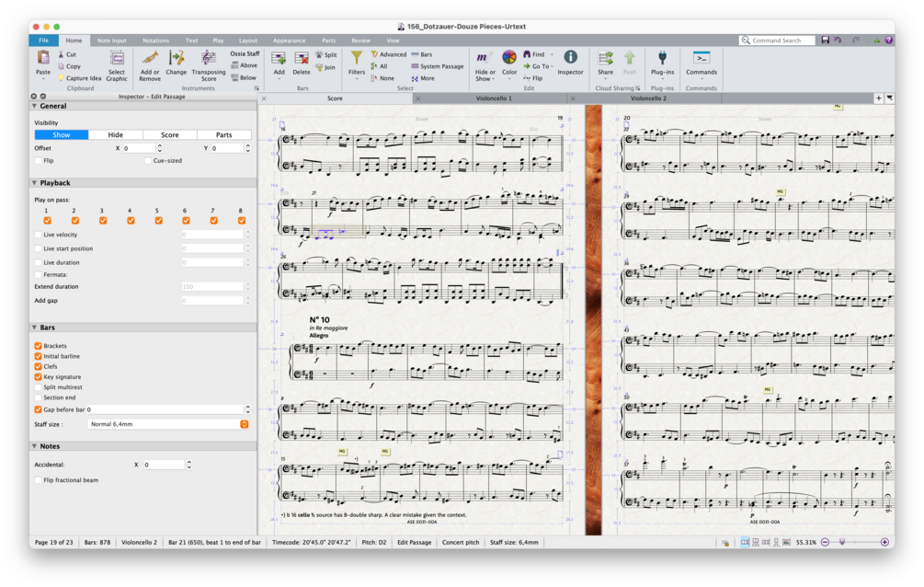Click the Add or Remove instruments icon
924x587 pixels.
point(150,59)
